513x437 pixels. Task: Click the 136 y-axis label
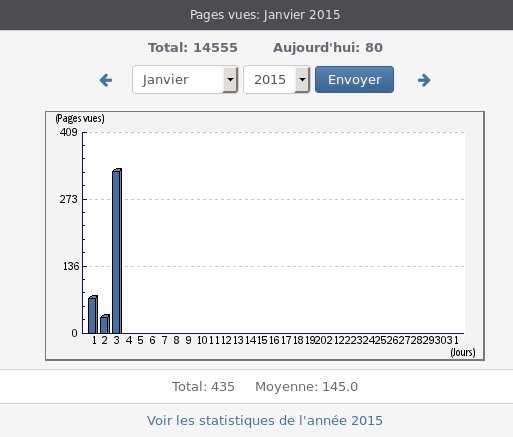[x=71, y=266]
